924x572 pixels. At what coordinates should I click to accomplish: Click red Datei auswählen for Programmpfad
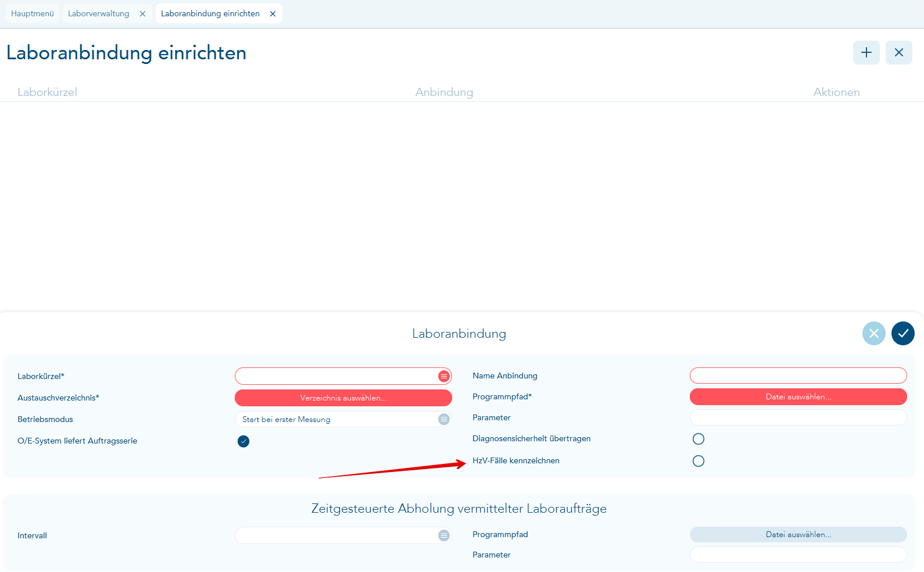point(798,396)
